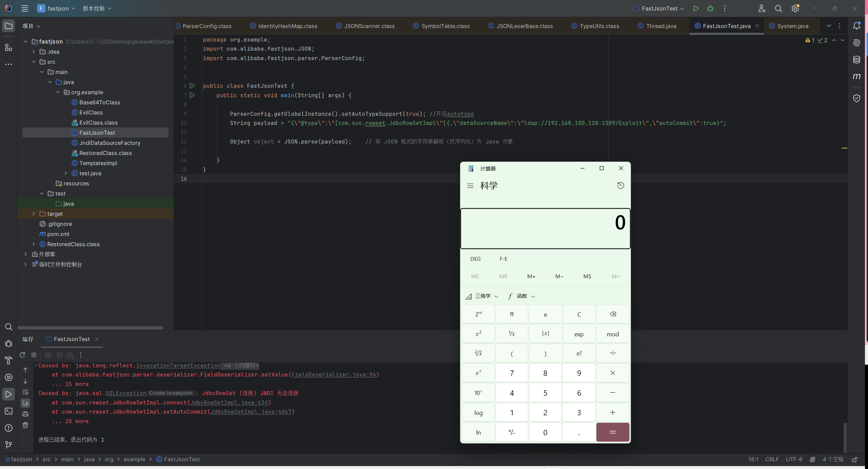Open the FastJsonTest run configuration dropdown
868x469 pixels.
pos(659,8)
